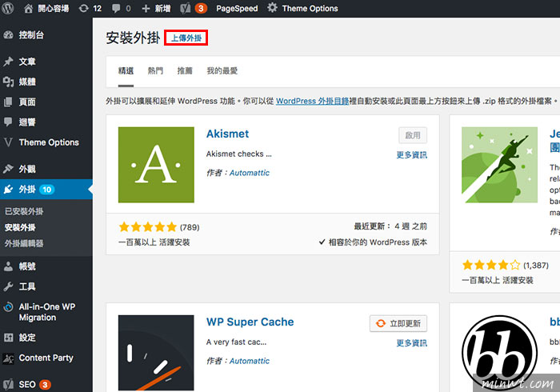Open 外掛編輯器 submenu item

click(x=24, y=243)
